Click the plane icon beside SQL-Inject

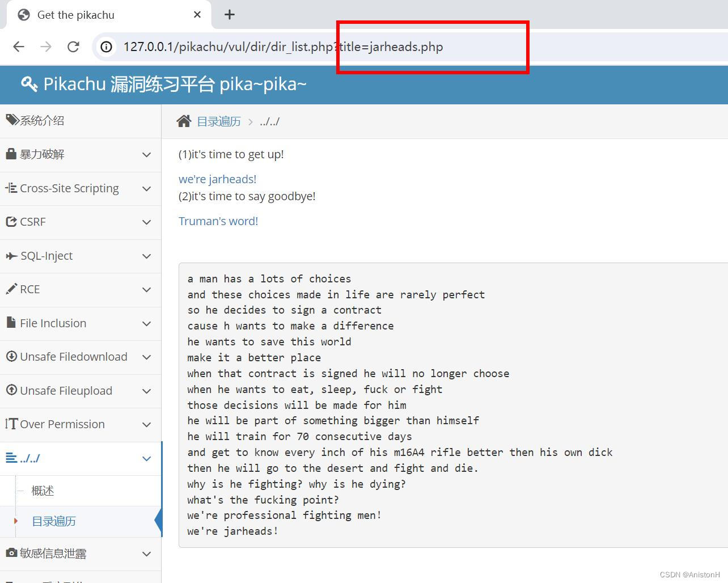coord(11,256)
